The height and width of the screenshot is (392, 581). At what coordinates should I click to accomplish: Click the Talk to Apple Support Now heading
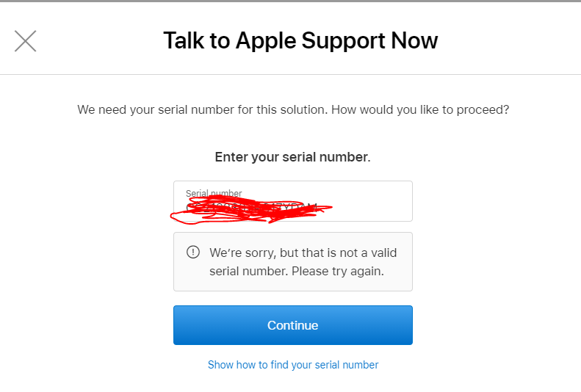click(x=300, y=40)
